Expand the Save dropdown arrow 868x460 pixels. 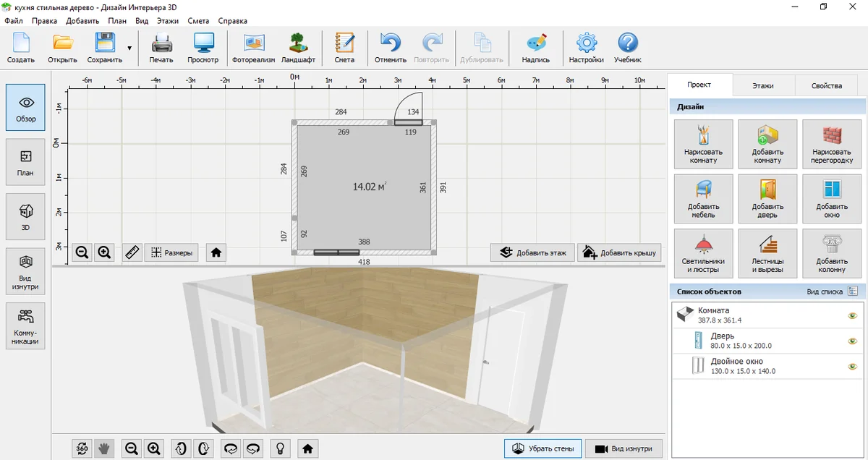coord(129,48)
